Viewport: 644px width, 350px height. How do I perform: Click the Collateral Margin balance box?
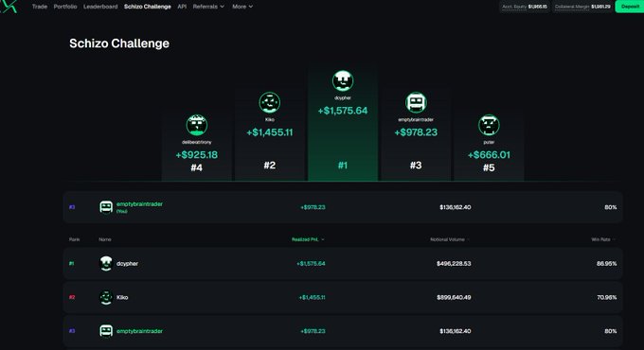[582, 7]
